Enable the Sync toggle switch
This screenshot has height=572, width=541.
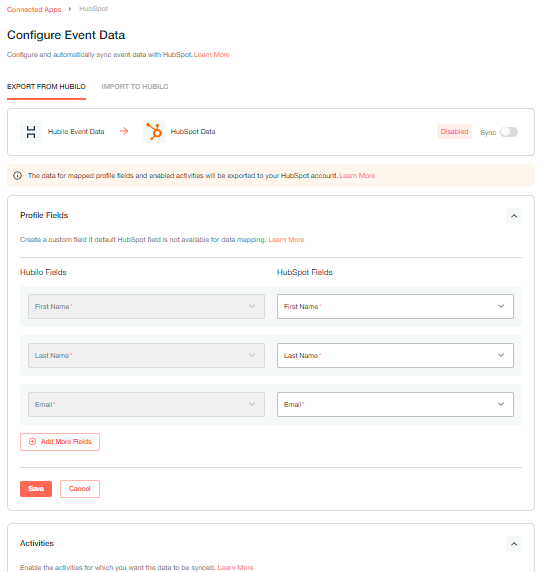click(509, 132)
